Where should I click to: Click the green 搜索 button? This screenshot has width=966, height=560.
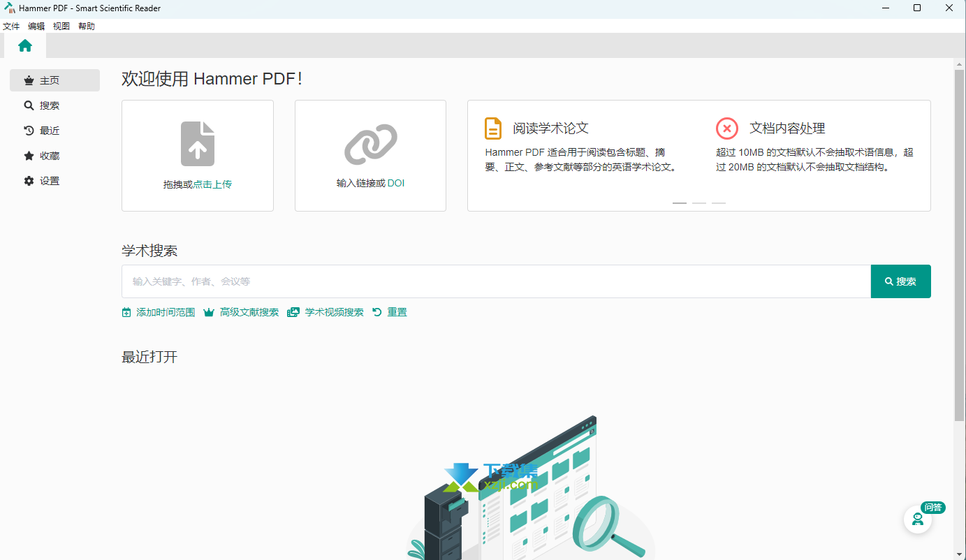[x=900, y=281]
